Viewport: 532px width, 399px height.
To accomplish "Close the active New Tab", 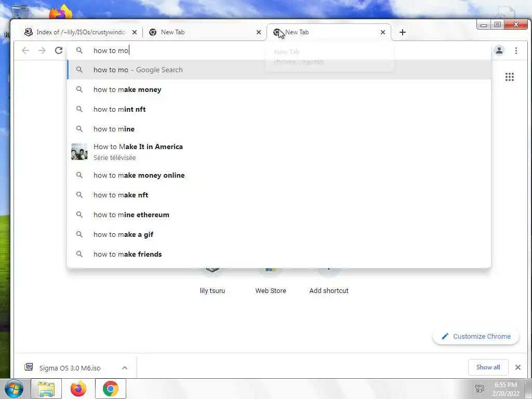I will pos(383,32).
